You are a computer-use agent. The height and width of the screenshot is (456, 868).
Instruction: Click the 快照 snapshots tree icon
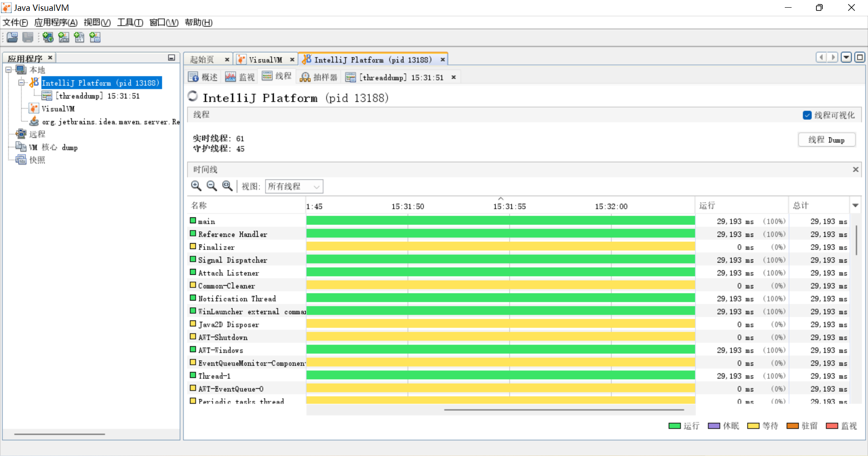21,160
